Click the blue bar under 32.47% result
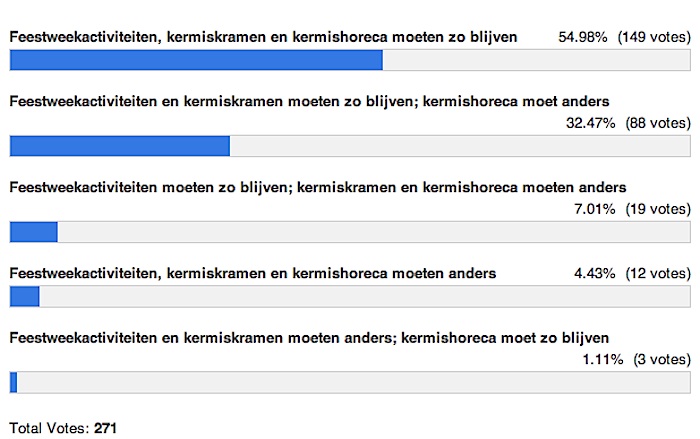This screenshot has height=439, width=700. pos(119,146)
